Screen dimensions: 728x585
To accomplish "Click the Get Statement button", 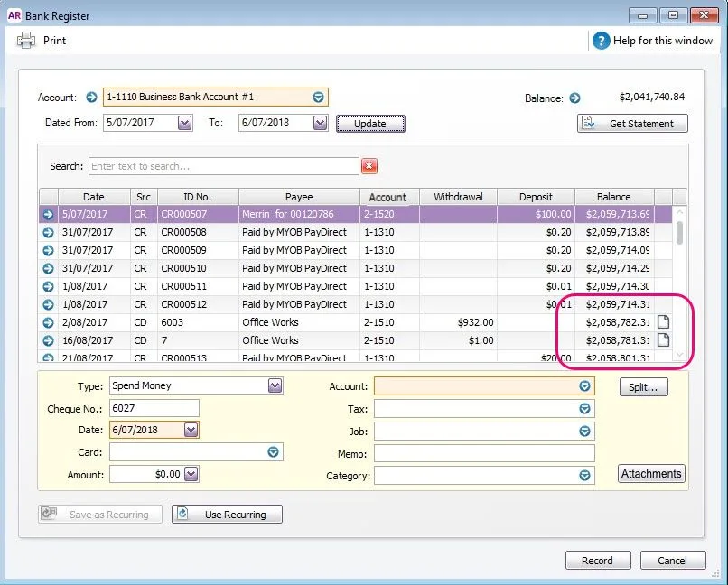I will 632,124.
